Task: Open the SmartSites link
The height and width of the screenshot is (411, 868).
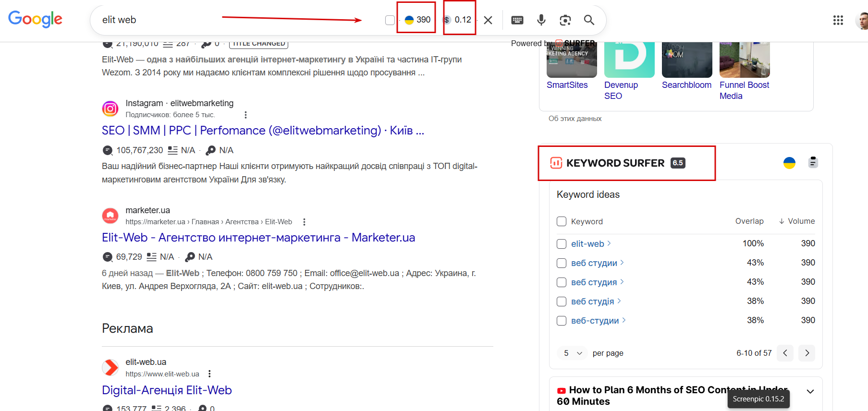Action: (567, 85)
